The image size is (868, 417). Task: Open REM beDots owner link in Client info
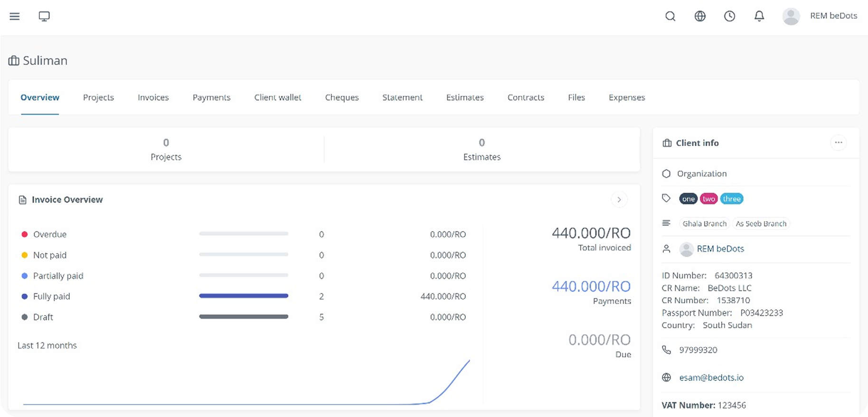pyautogui.click(x=720, y=249)
